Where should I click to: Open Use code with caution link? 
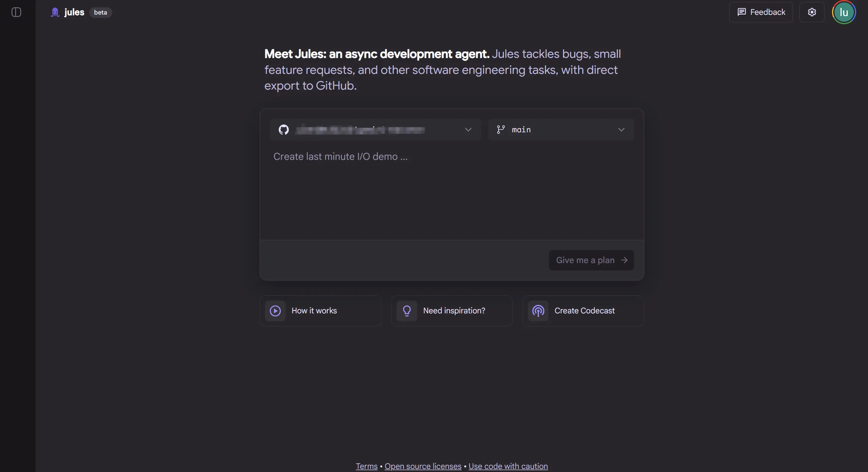[508, 466]
